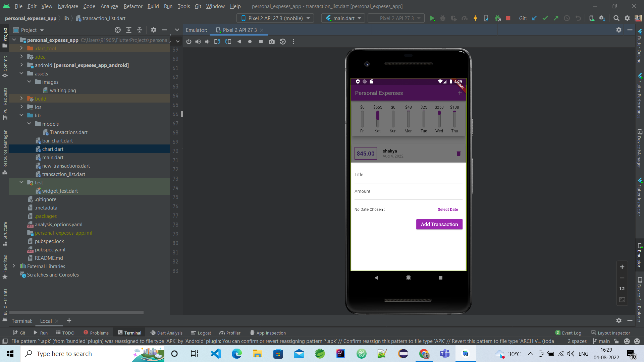This screenshot has width=644, height=362.
Task: Toggle the Resource Manager side panel
Action: 5,153
